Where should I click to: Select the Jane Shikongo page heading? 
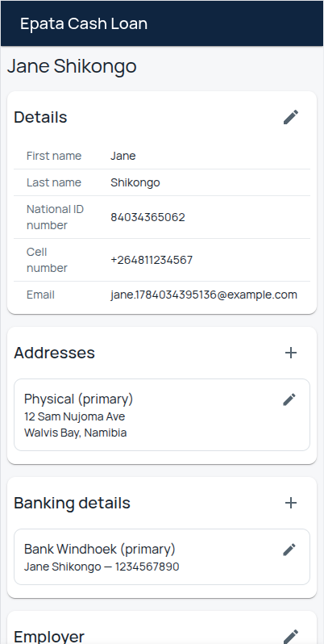(x=72, y=66)
